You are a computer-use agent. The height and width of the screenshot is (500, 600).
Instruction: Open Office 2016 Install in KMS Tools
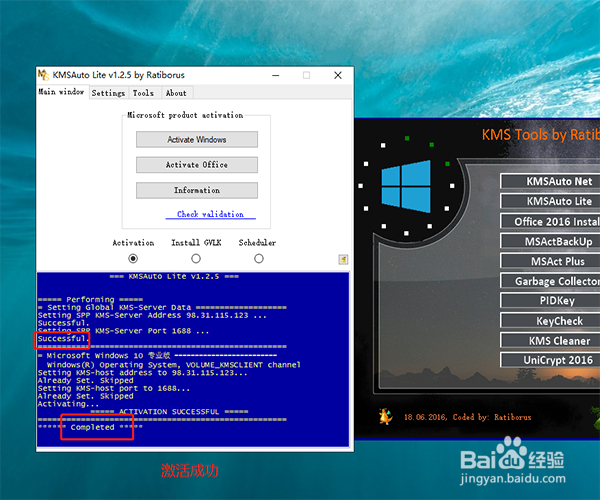(x=550, y=221)
